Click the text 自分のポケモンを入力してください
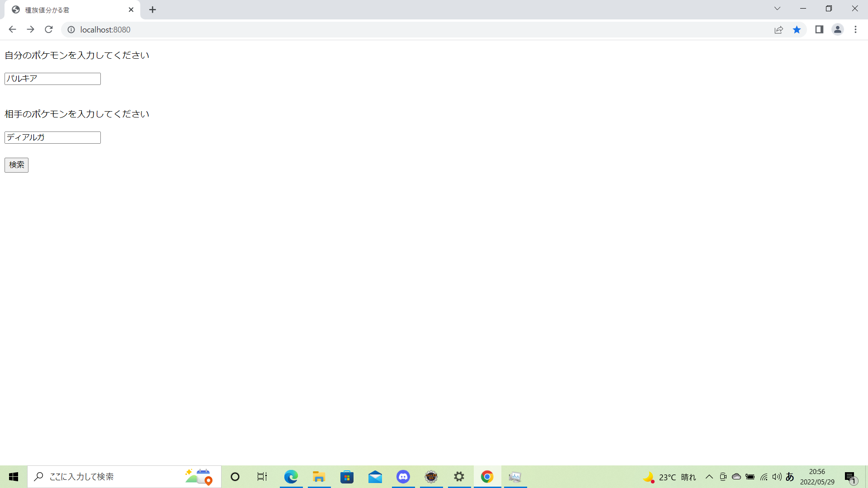 coord(77,55)
